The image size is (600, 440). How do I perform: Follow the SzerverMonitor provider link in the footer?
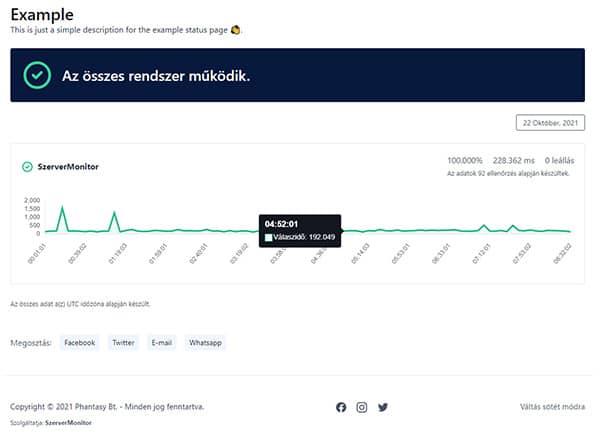tap(74, 423)
